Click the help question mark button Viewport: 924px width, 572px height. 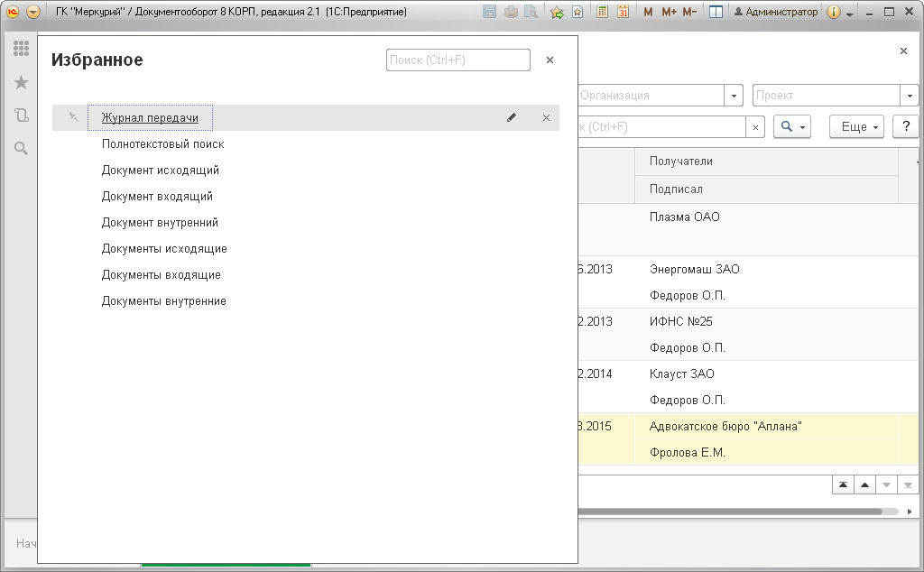pyautogui.click(x=906, y=126)
